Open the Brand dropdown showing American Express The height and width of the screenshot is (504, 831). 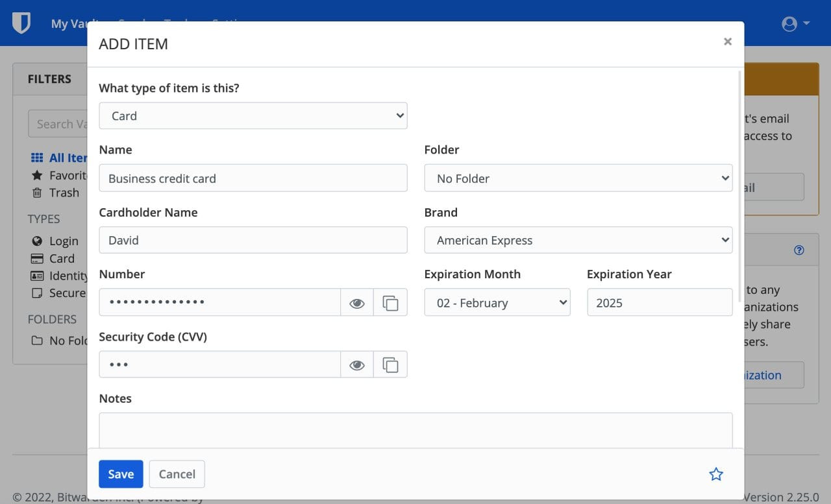pos(578,240)
